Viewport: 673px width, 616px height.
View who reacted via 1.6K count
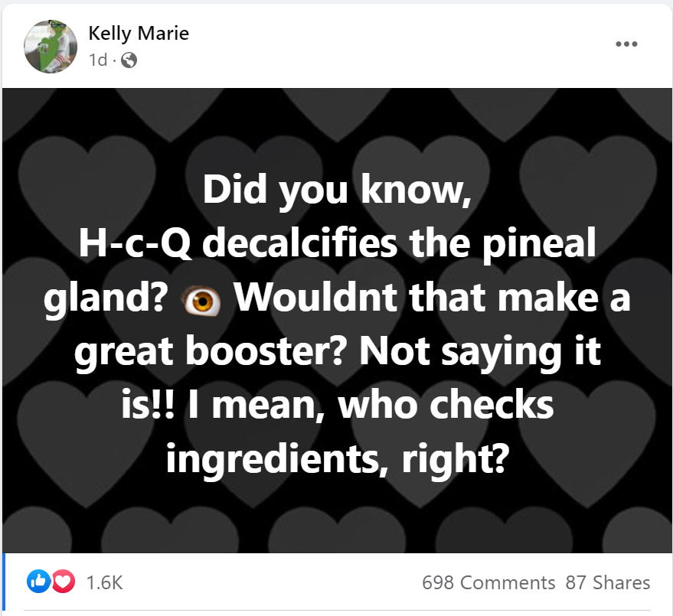click(105, 582)
